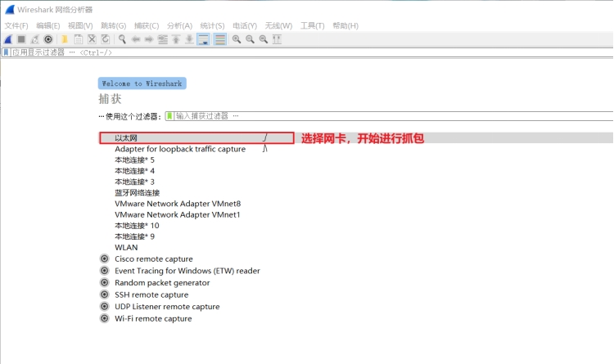Open settings gear for ETW reader
The height and width of the screenshot is (364, 614).
click(x=105, y=271)
